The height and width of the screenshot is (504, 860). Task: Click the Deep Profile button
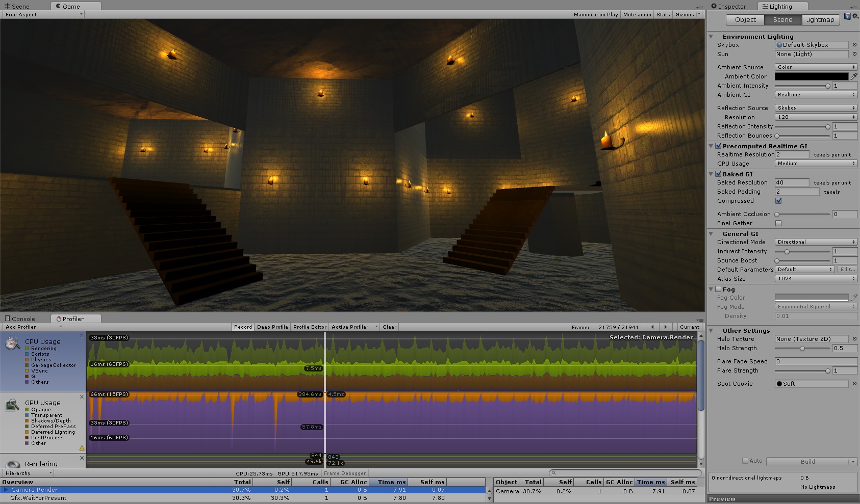[x=272, y=327]
